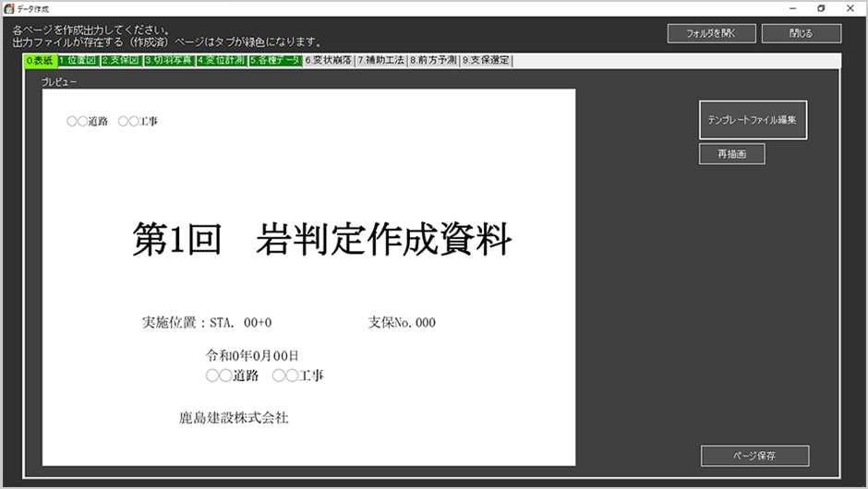The width and height of the screenshot is (868, 489).
Task: Open the 4.変位計測 tab
Action: click(x=222, y=61)
